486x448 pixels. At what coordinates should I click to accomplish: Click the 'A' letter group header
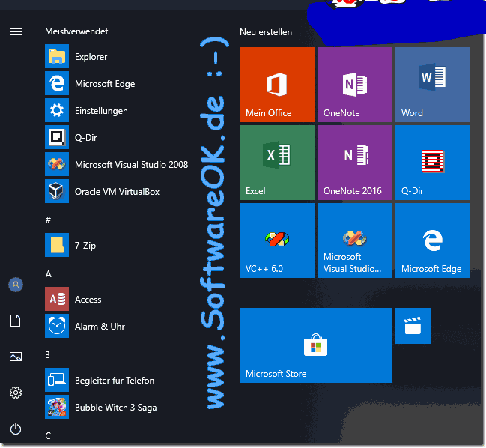(x=49, y=273)
